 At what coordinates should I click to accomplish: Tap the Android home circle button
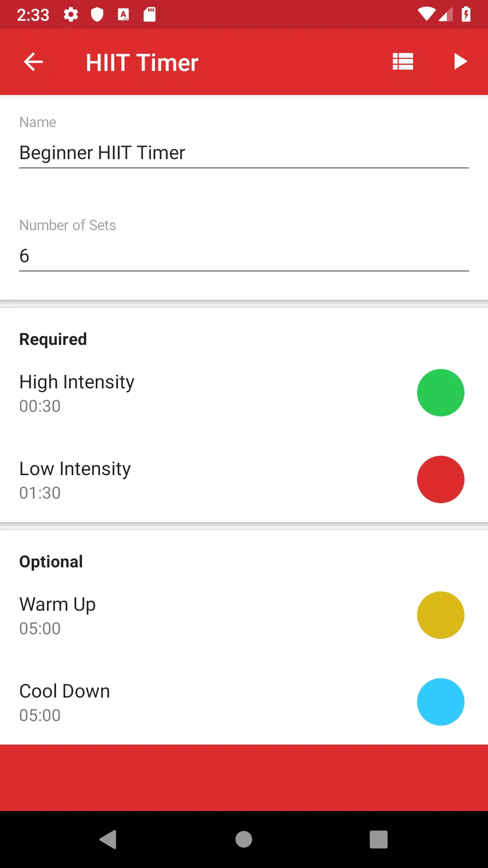point(244,840)
